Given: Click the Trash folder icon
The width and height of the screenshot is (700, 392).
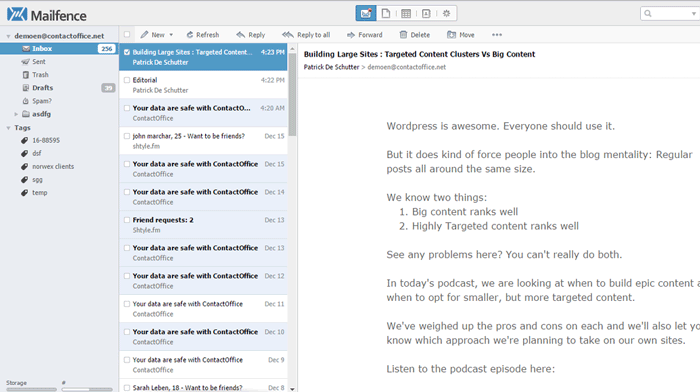Looking at the screenshot, I should click(25, 75).
